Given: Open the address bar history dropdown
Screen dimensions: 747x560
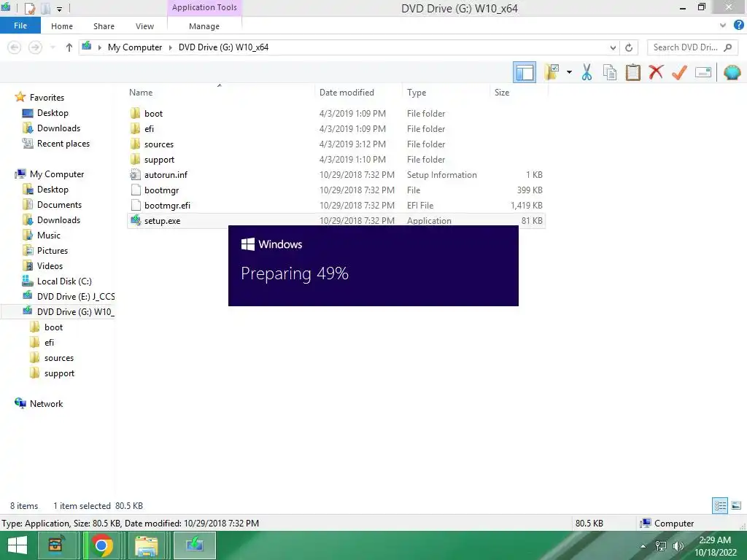Looking at the screenshot, I should (x=613, y=47).
